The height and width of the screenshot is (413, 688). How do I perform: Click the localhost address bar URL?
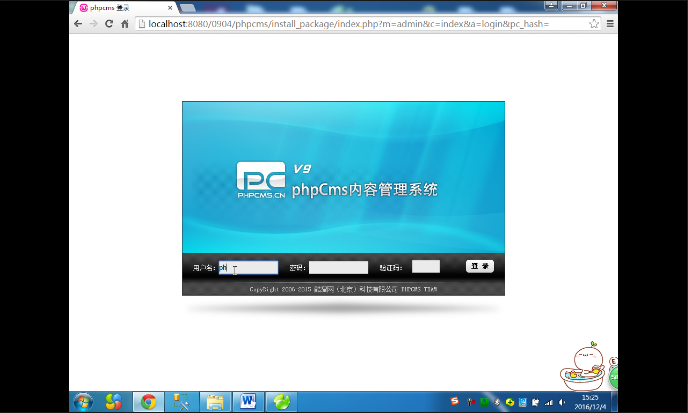tap(348, 24)
